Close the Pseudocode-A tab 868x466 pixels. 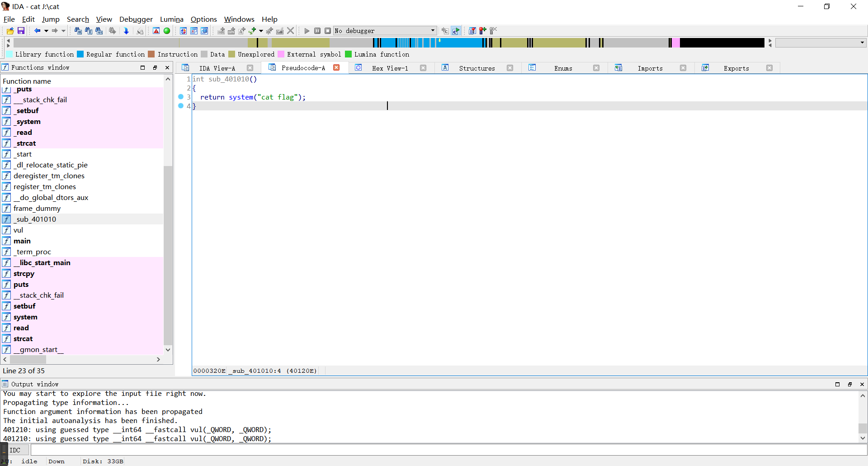336,67
